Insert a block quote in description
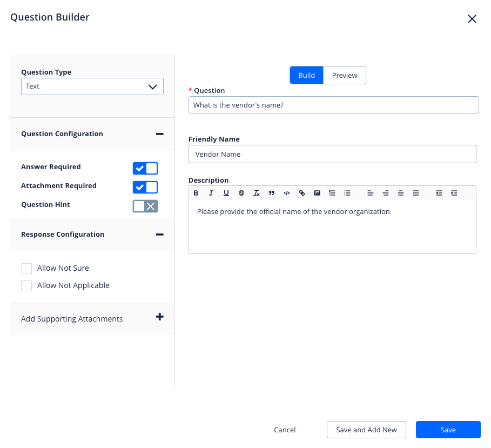 click(x=272, y=193)
